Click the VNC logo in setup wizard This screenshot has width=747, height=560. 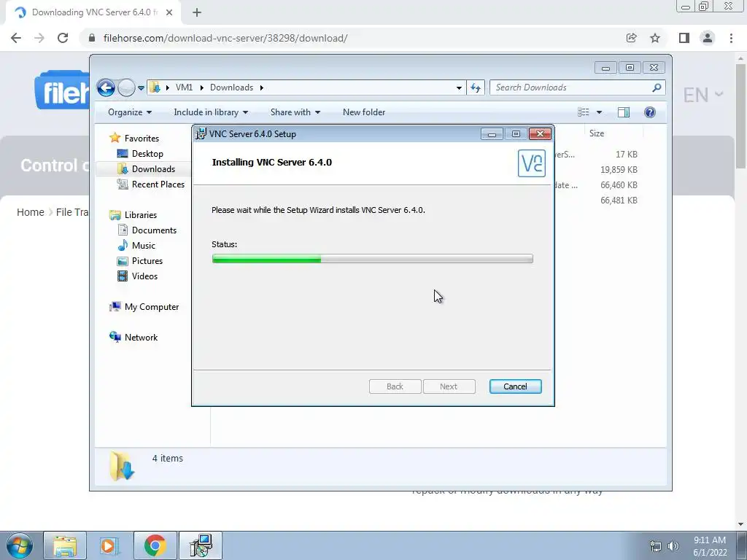pos(532,163)
